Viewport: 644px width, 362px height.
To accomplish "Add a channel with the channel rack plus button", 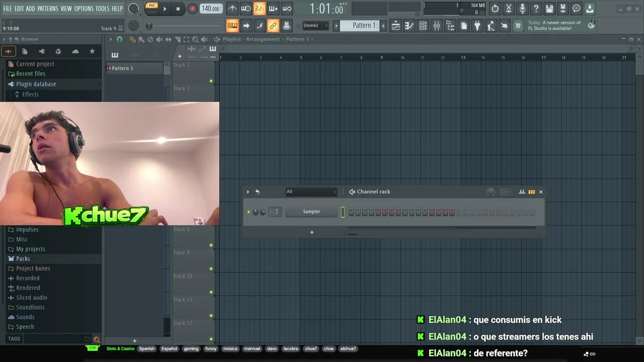I will (312, 232).
